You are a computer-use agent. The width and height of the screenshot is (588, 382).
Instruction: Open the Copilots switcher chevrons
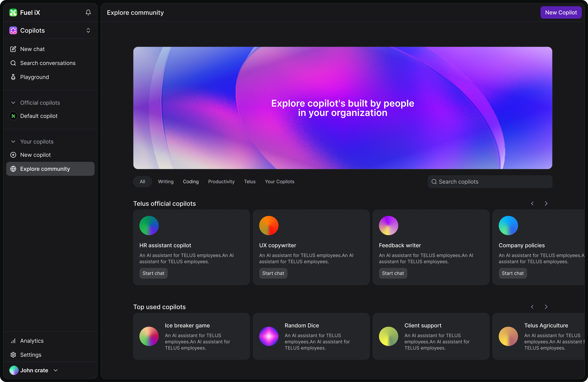click(88, 30)
